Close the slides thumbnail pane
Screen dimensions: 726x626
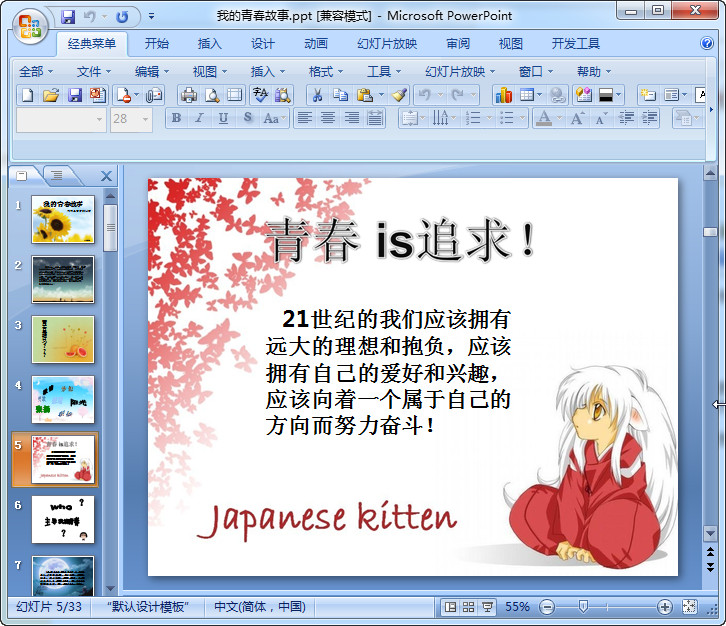[x=106, y=176]
